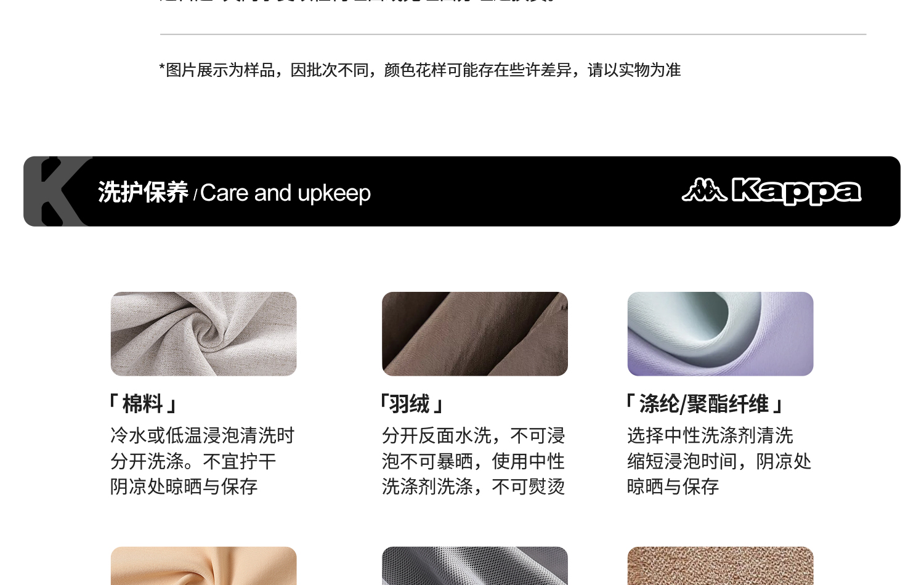Screen dimensions: 924x585
Task: Open the cotton fabric thumbnail
Action: click(x=204, y=334)
